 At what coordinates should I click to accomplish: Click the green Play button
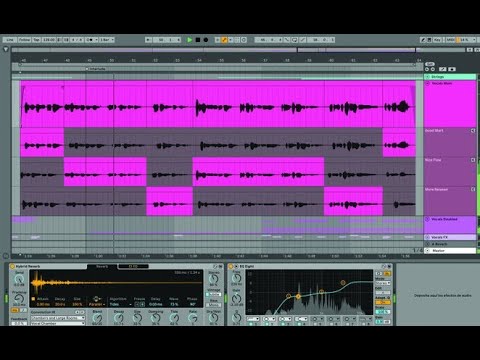189,40
